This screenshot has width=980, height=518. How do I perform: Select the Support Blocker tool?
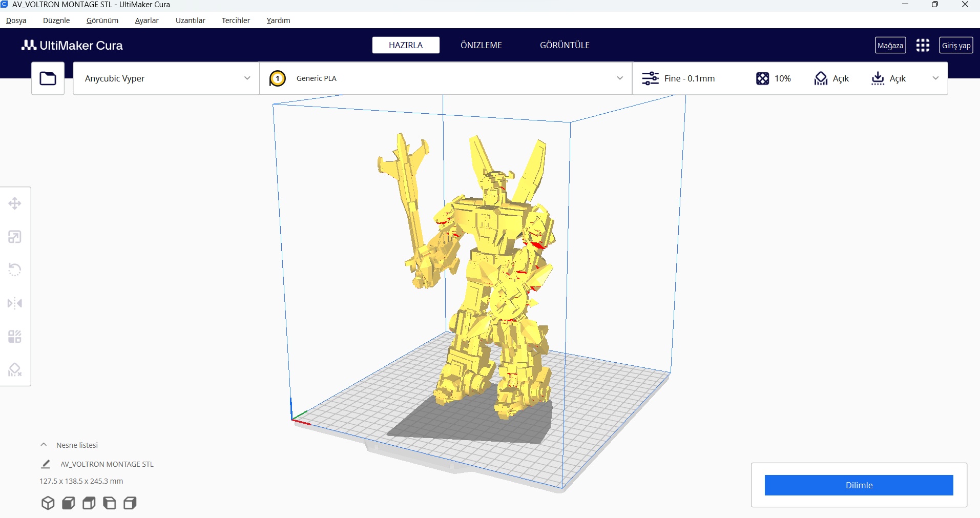[x=15, y=369]
